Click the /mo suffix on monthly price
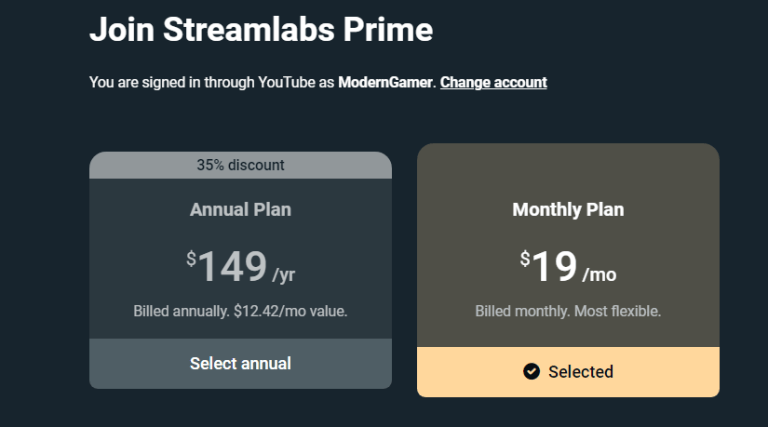The width and height of the screenshot is (768, 427). pyautogui.click(x=600, y=274)
